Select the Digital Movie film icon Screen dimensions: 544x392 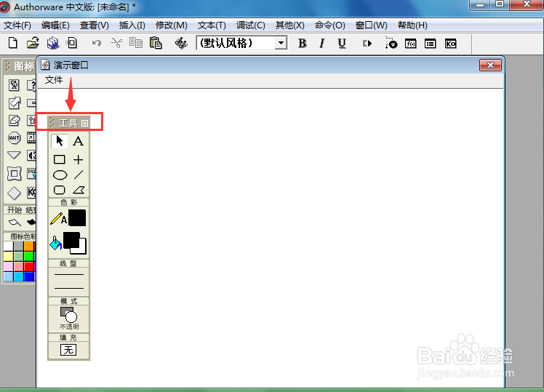pos(31,137)
